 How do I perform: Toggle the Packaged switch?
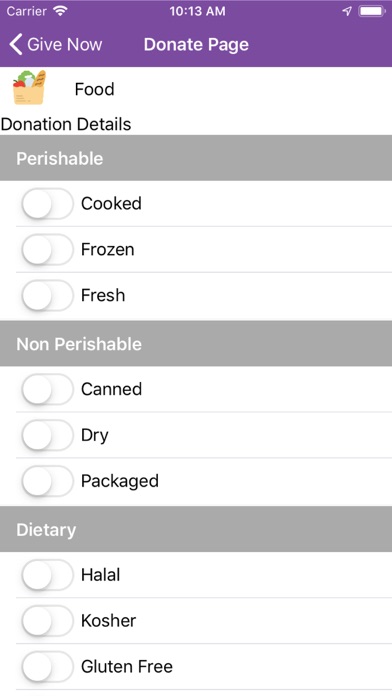[x=47, y=481]
